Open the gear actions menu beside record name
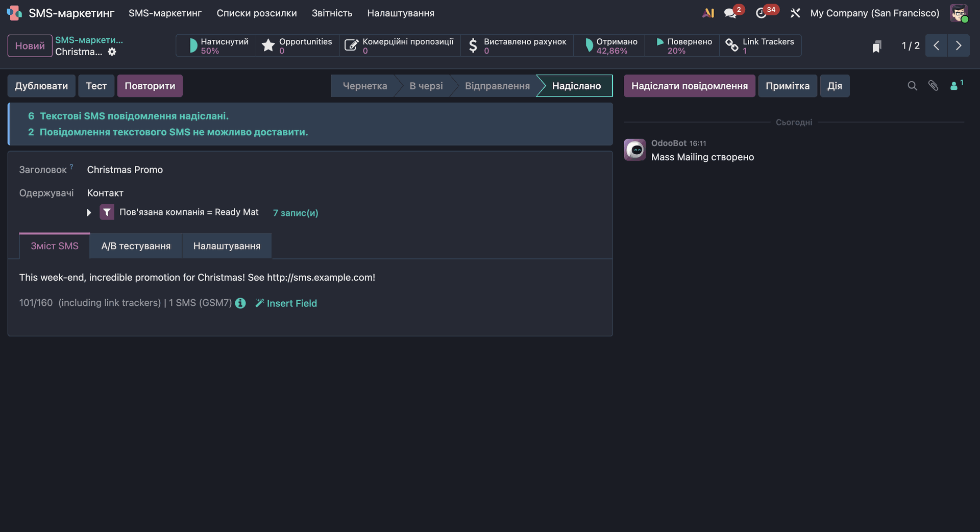 (112, 52)
